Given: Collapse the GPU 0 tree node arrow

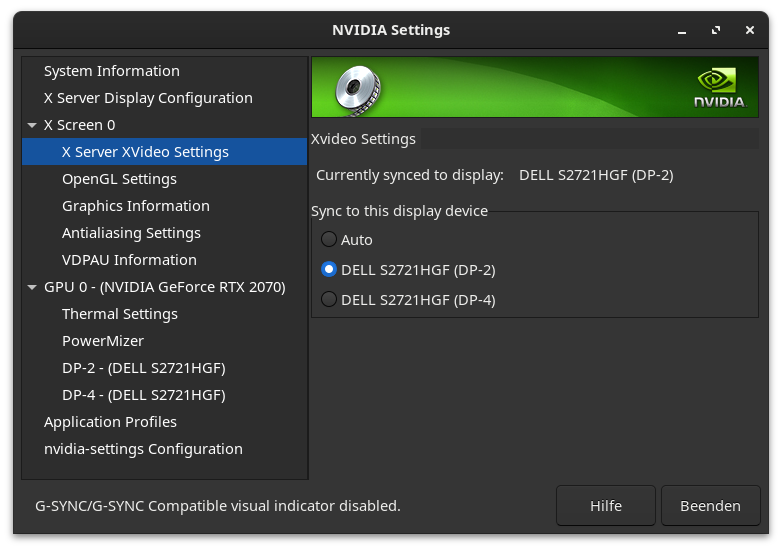Looking at the screenshot, I should 32,287.
